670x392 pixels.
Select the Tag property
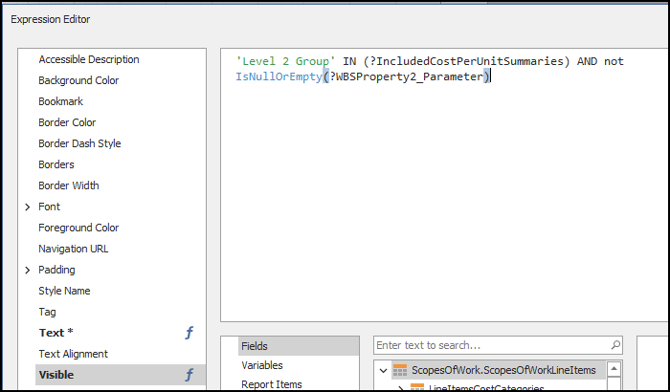47,312
